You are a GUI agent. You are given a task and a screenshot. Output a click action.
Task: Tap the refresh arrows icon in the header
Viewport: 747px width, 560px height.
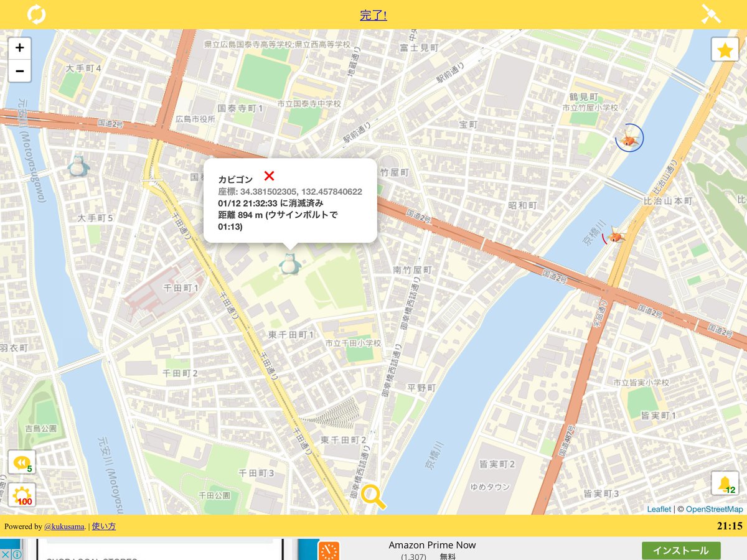[36, 14]
